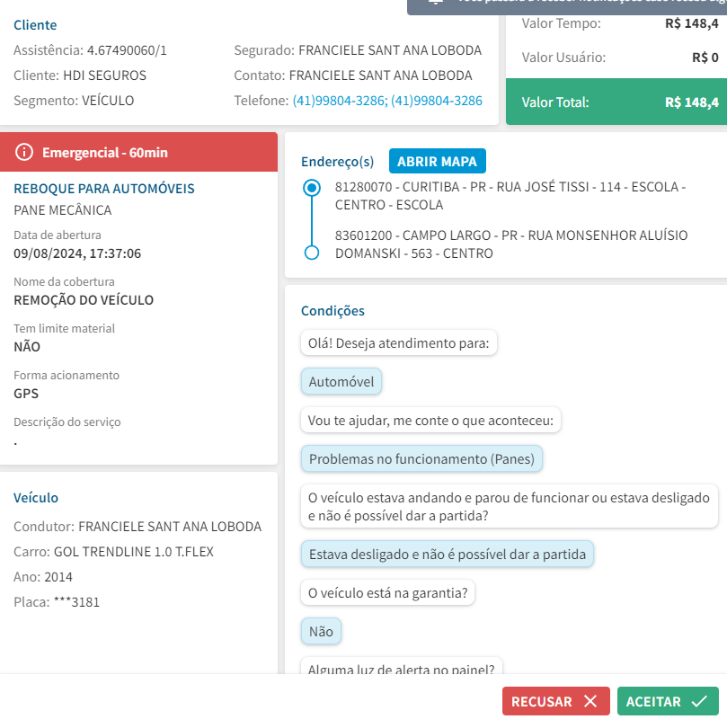Image resolution: width=727 pixels, height=728 pixels.
Task: Click the X icon on RECUSAR
Action: click(x=590, y=701)
